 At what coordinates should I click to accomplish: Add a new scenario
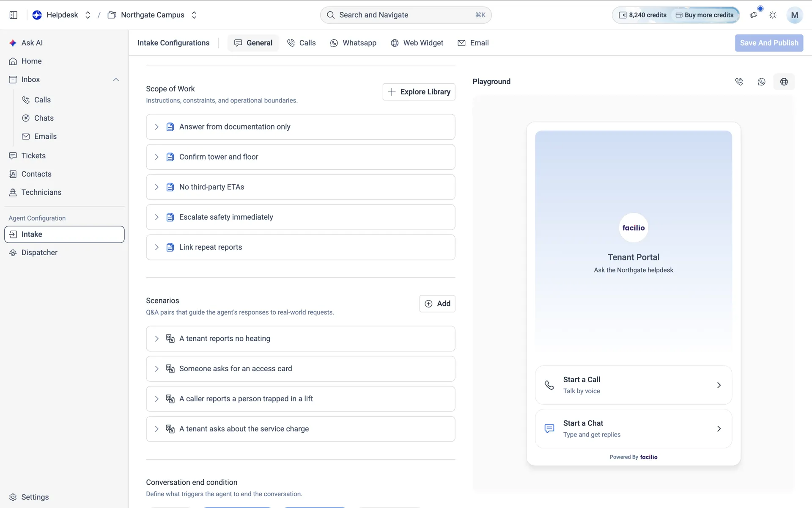[437, 304]
